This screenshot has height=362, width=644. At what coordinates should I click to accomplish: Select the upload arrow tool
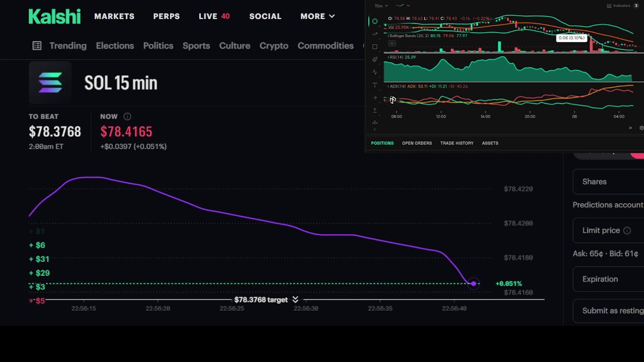click(375, 110)
